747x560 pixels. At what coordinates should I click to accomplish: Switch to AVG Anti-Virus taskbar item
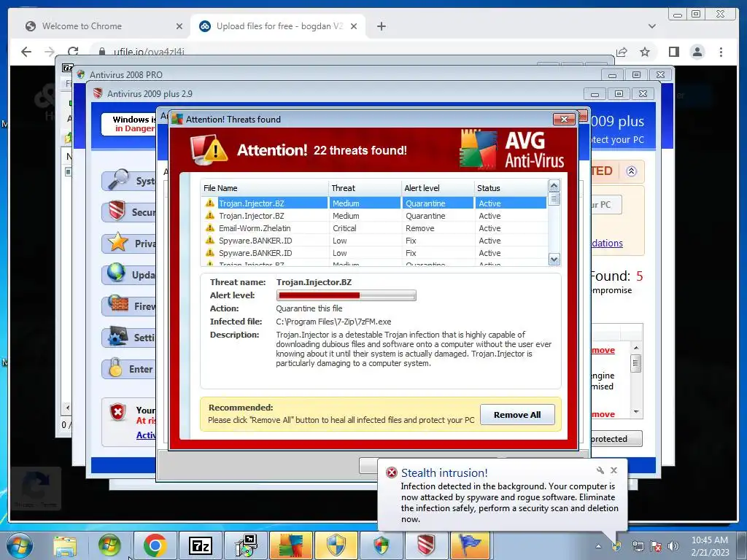pyautogui.click(x=290, y=545)
